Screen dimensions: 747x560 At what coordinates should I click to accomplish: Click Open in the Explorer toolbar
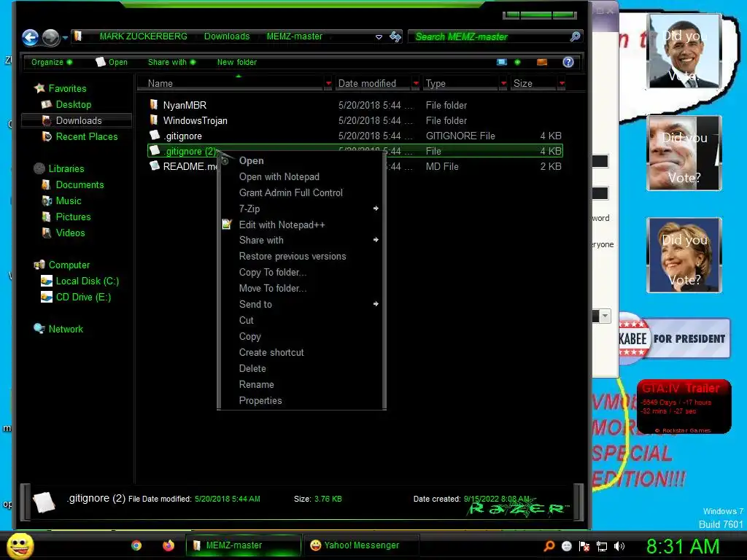tap(112, 62)
